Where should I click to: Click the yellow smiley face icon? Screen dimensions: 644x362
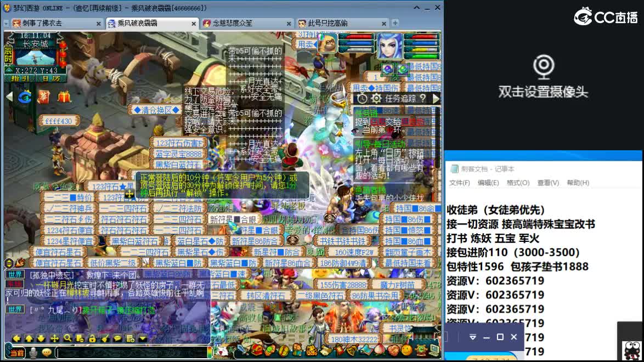[x=406, y=350]
